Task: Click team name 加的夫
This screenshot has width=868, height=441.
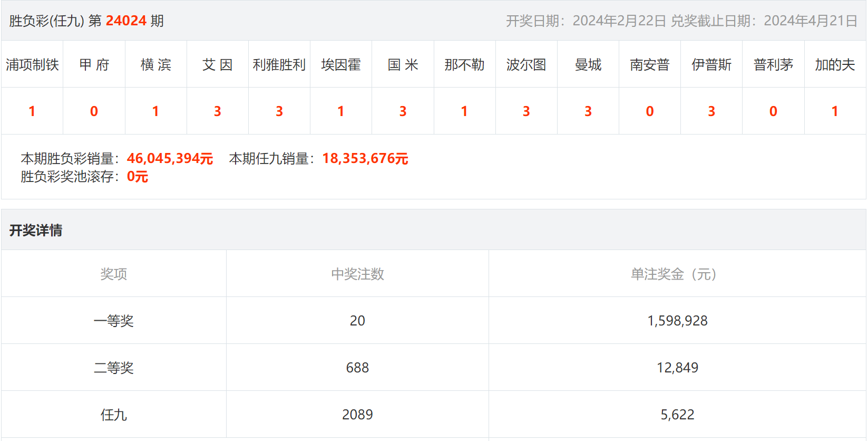Action: coord(835,64)
